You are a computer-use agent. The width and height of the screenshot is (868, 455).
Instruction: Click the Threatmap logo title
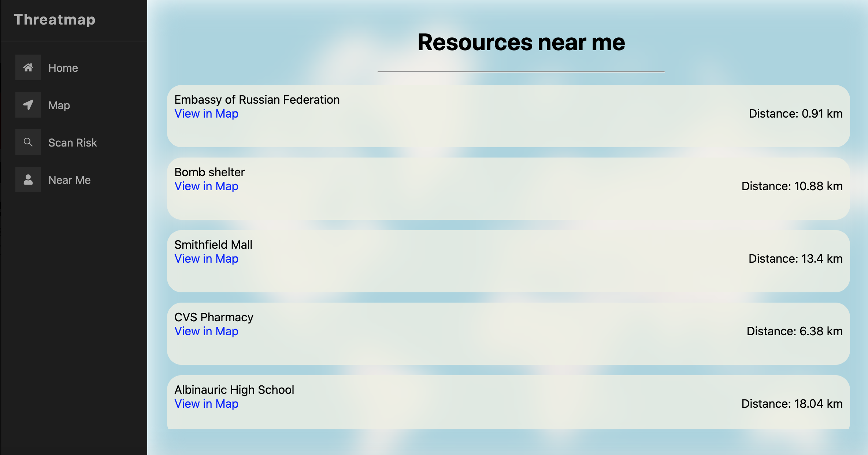point(55,19)
